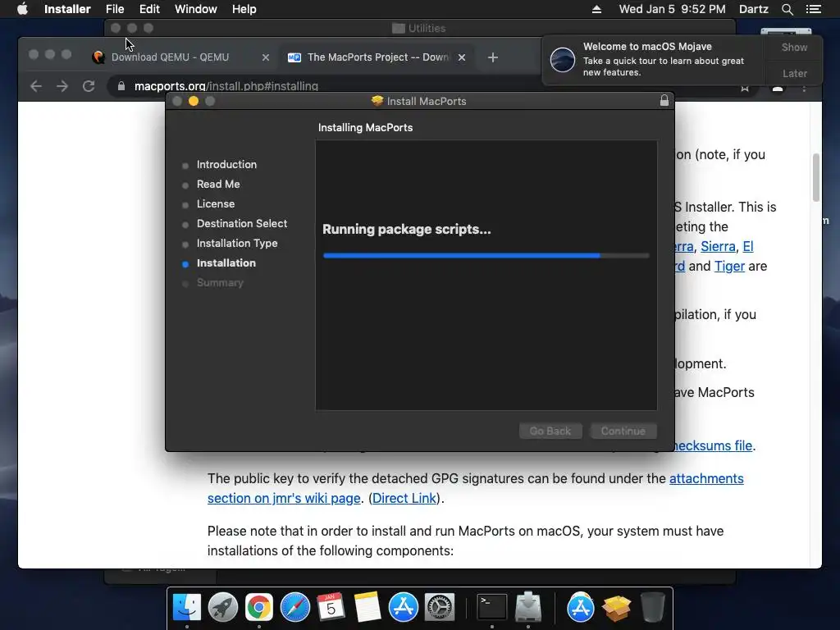Open the Edit menu

(149, 9)
